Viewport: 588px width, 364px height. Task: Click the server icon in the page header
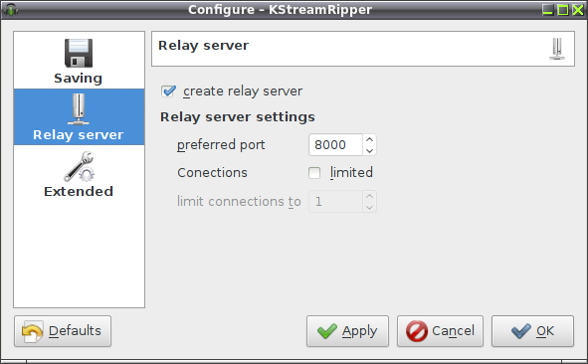pos(557,49)
